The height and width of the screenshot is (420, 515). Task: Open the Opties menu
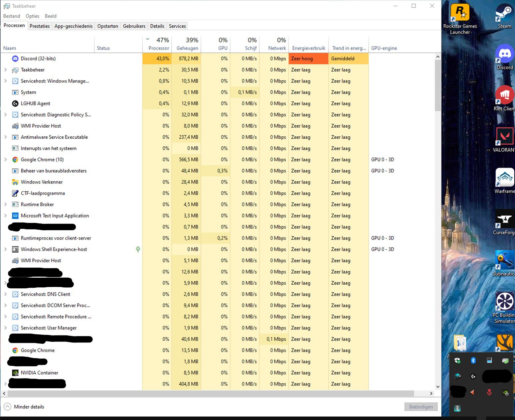(x=32, y=16)
